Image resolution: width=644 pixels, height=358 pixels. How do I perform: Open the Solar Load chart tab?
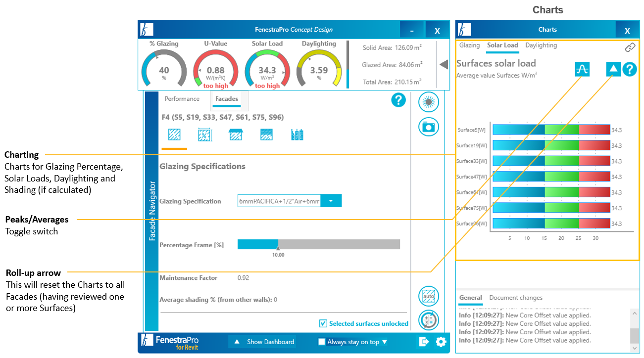502,45
